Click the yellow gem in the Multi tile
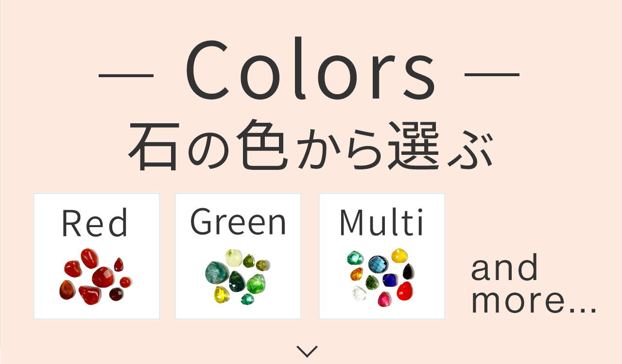 (x=399, y=256)
